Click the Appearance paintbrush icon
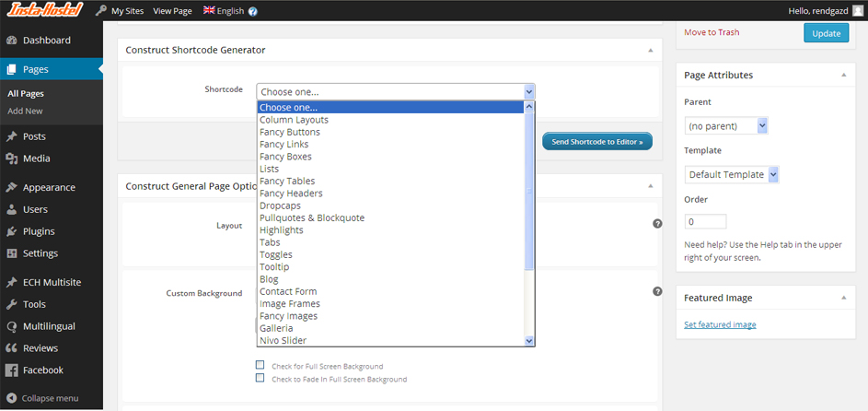Viewport: 868px width, 411px height. [x=12, y=187]
